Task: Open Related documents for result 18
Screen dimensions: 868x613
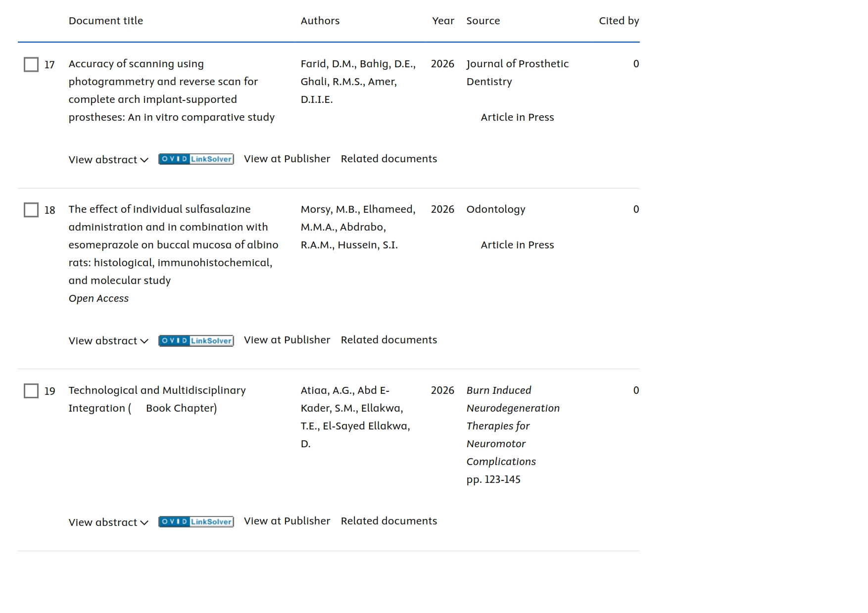Action: pos(388,340)
